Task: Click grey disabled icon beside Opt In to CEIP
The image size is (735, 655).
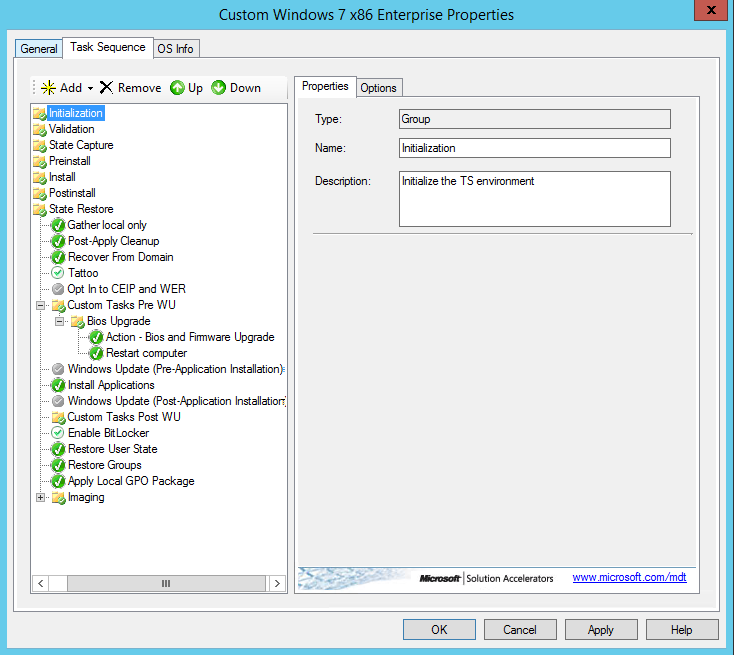Action: [x=58, y=289]
